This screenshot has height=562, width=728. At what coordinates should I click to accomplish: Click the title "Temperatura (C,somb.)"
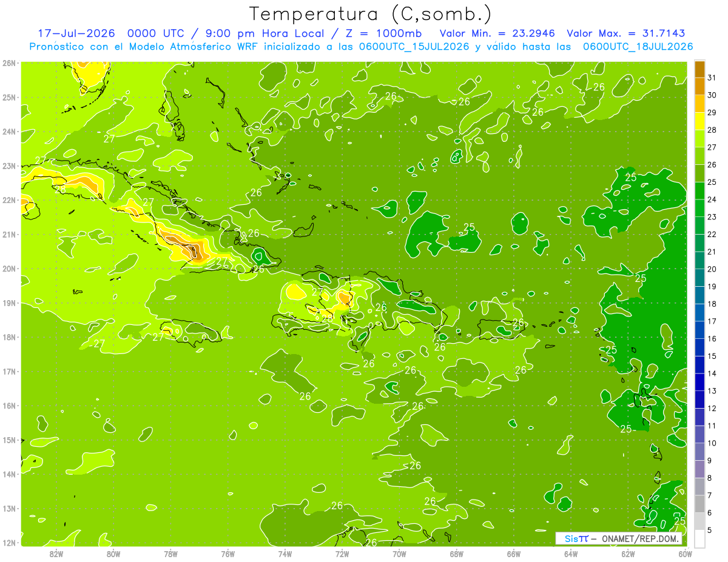tap(371, 15)
